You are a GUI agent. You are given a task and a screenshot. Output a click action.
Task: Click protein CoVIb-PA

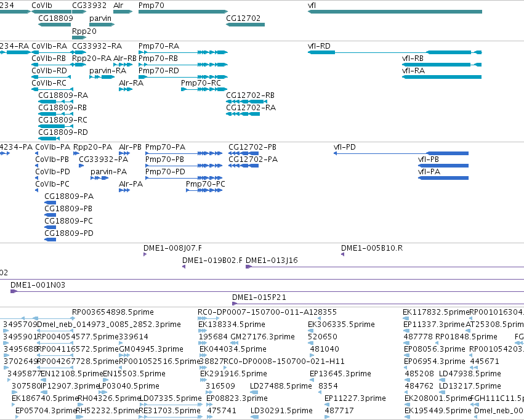(37, 153)
